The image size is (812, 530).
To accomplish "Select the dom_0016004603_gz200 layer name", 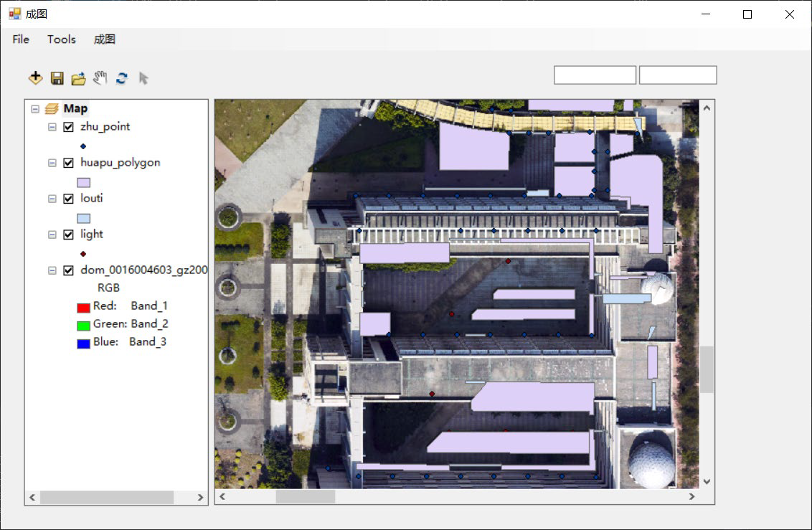I will pyautogui.click(x=144, y=270).
